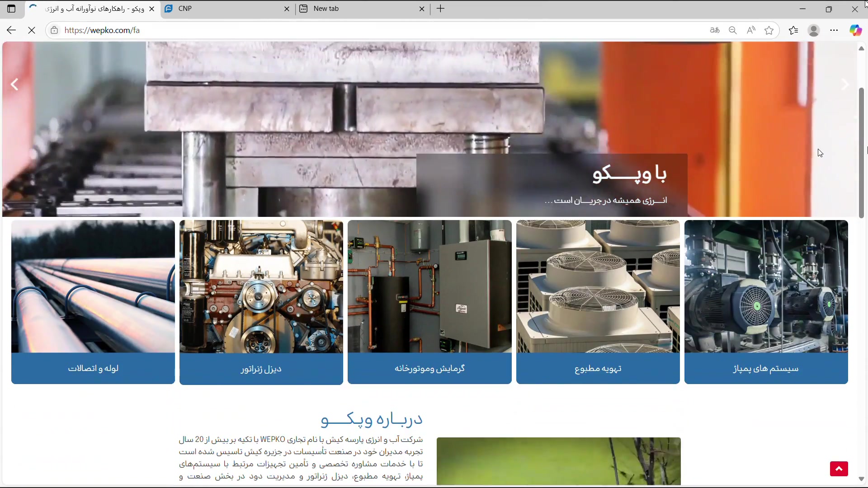Open Settings and more menu

(834, 30)
